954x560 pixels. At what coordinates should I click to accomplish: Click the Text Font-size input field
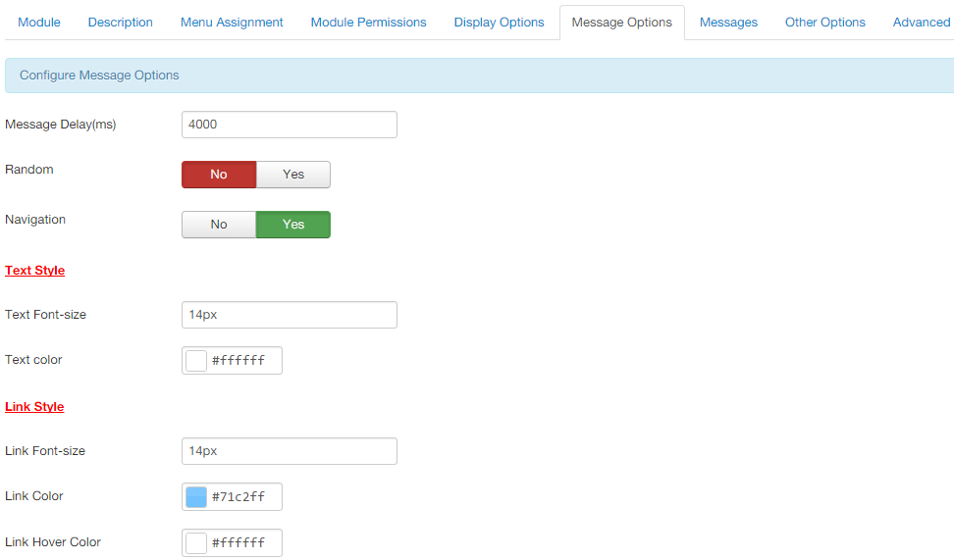(x=290, y=315)
